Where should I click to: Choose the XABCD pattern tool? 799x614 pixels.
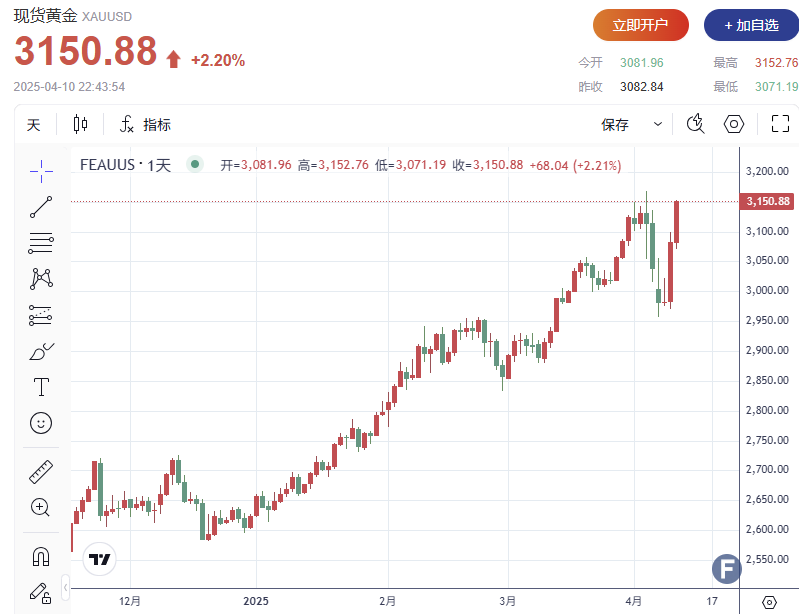[41, 278]
